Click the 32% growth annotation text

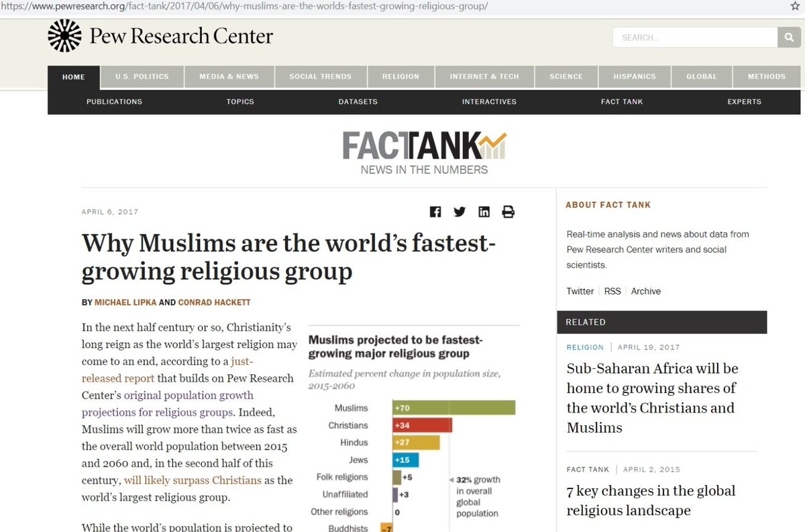(x=478, y=496)
